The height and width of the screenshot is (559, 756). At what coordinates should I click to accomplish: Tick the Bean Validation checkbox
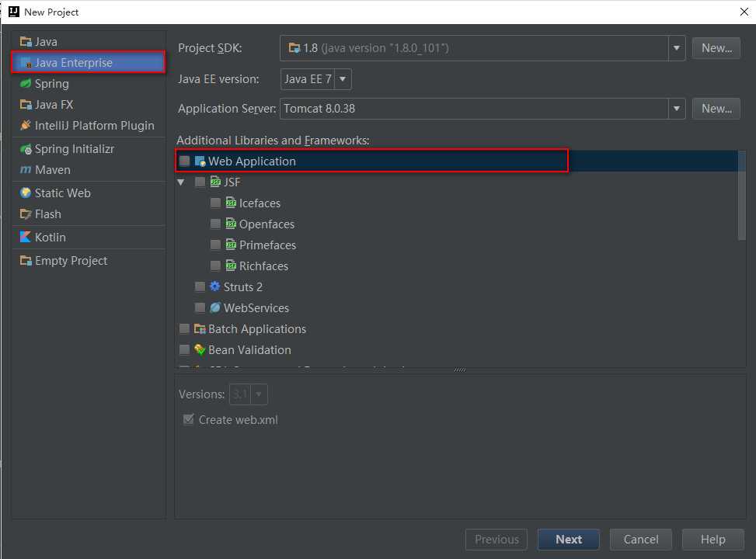click(x=185, y=350)
